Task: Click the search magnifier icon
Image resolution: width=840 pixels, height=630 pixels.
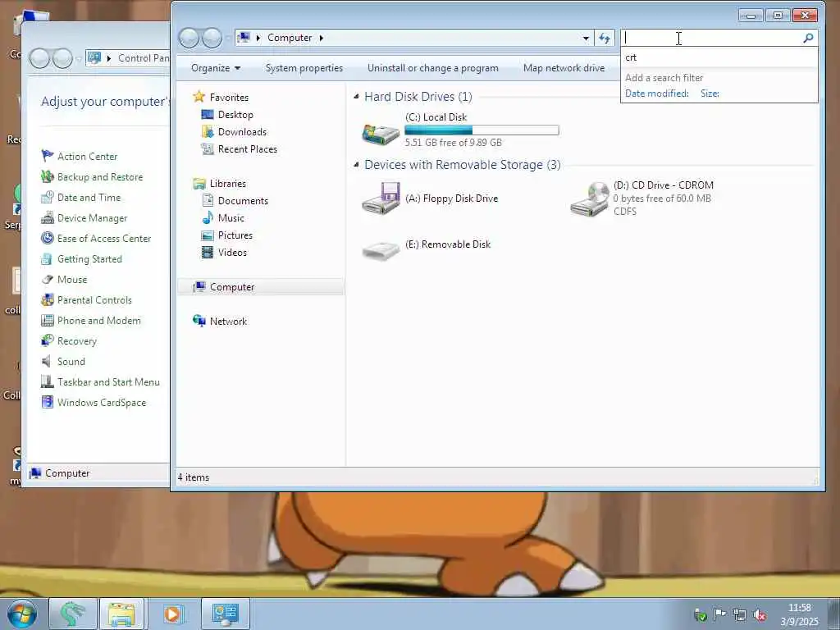Action: [808, 38]
